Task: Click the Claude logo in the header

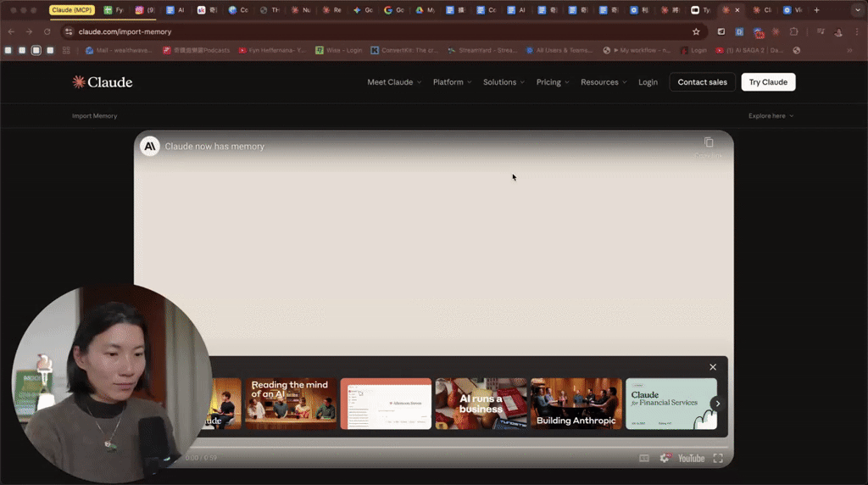Action: click(x=103, y=82)
